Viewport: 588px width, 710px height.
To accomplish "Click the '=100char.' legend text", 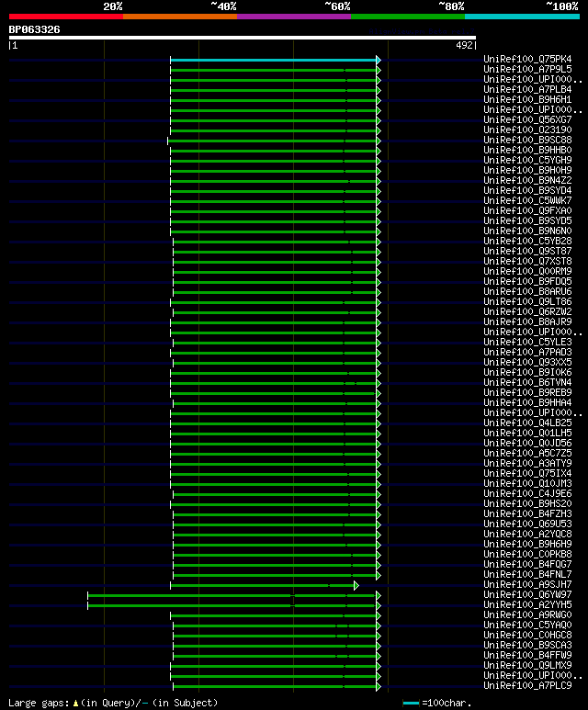I will (x=447, y=704).
